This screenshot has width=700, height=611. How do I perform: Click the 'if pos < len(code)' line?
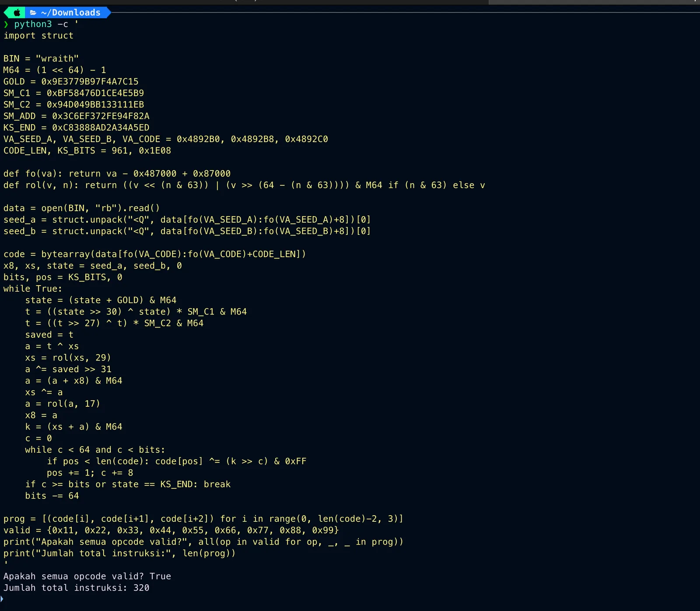click(x=177, y=461)
